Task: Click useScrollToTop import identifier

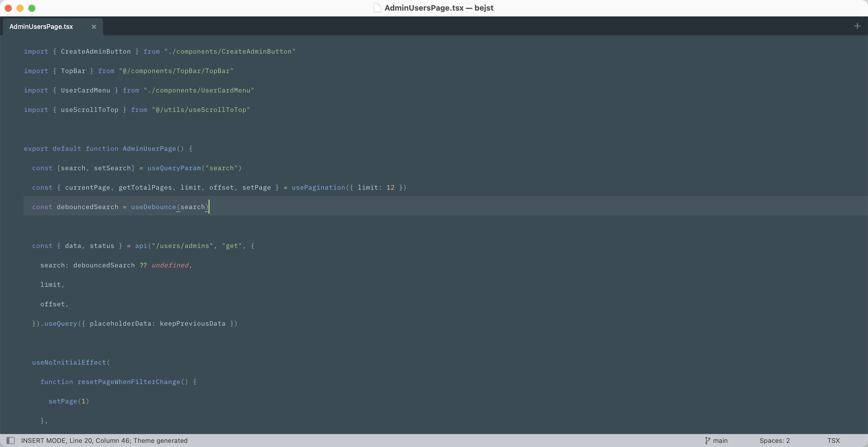Action: click(90, 110)
